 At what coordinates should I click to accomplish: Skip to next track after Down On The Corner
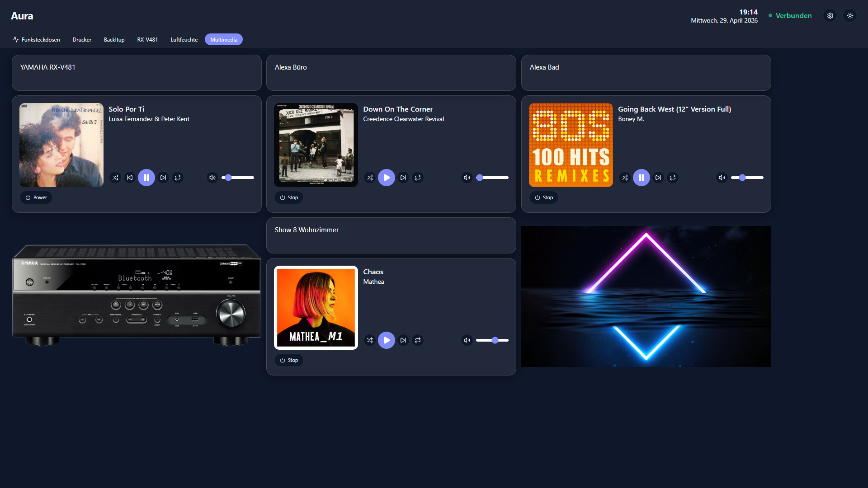(x=403, y=178)
